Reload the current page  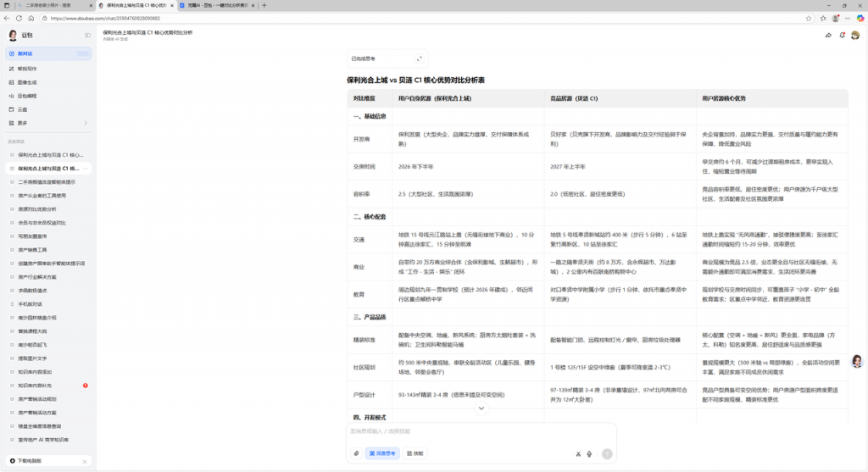19,19
